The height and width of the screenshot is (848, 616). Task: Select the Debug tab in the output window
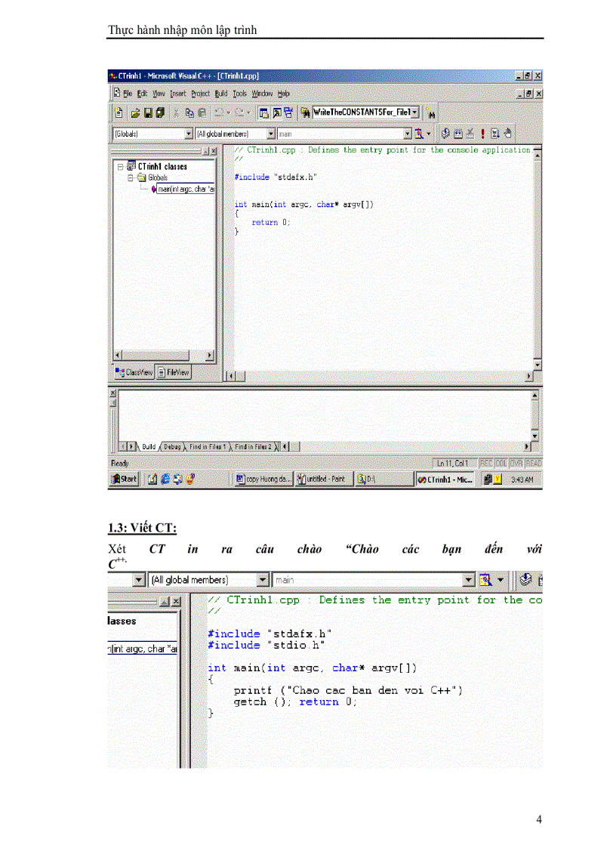173,446
